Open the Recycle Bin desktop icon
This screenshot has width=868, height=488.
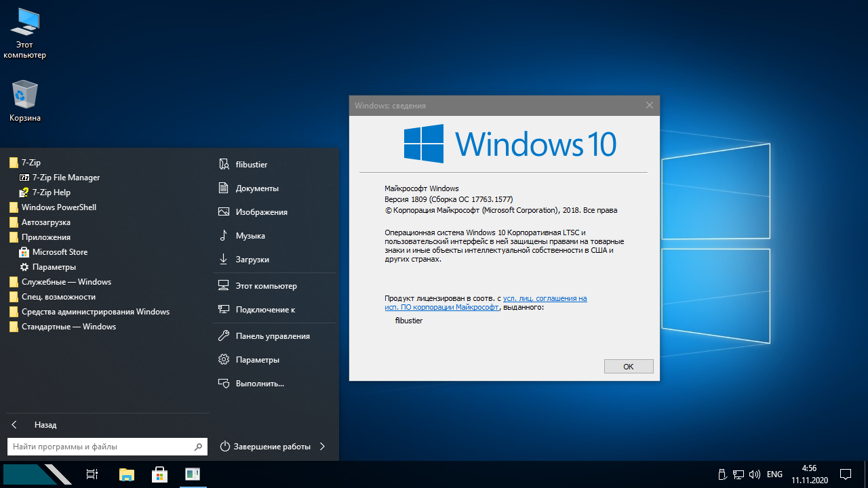point(24,102)
